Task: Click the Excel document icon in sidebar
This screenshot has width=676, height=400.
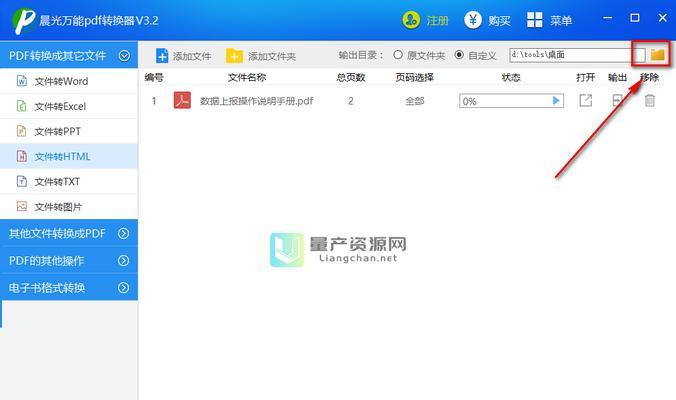Action: click(x=22, y=106)
